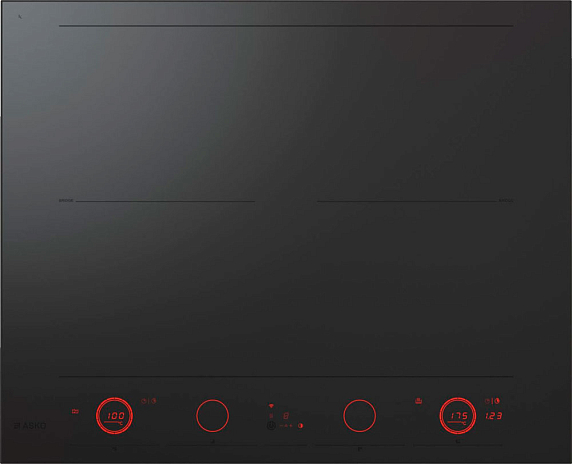This screenshot has width=572, height=464.
Task: Tap the clock icon beside the 100 dial
Action: 144,401
